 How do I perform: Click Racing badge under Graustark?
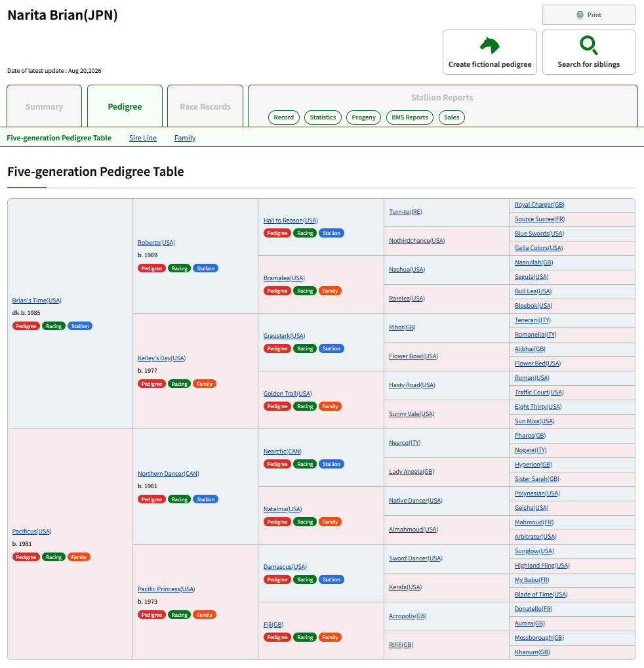point(305,348)
